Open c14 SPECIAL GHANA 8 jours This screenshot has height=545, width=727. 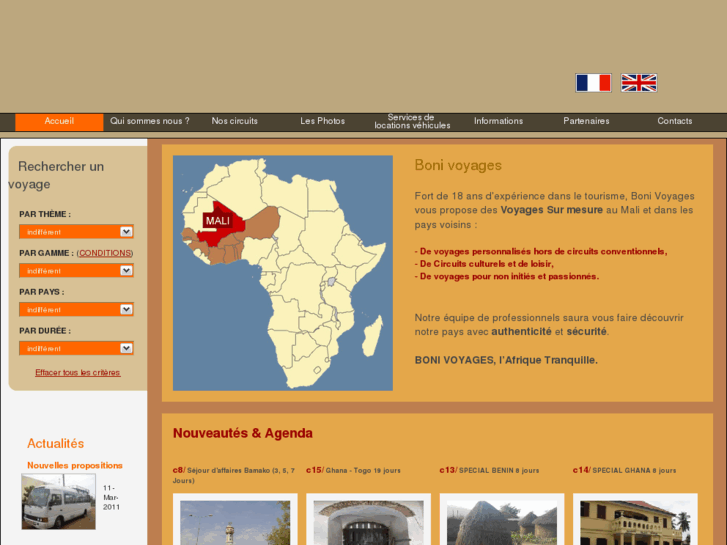[625, 470]
